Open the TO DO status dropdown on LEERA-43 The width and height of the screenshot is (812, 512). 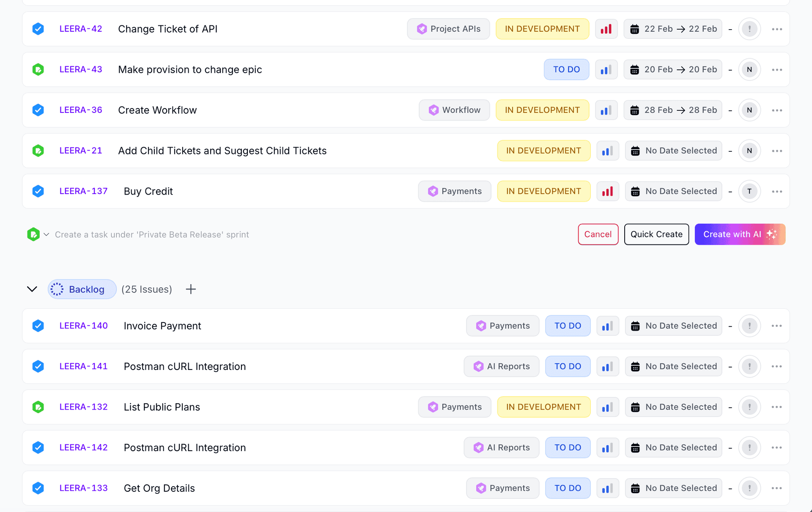pyautogui.click(x=566, y=69)
